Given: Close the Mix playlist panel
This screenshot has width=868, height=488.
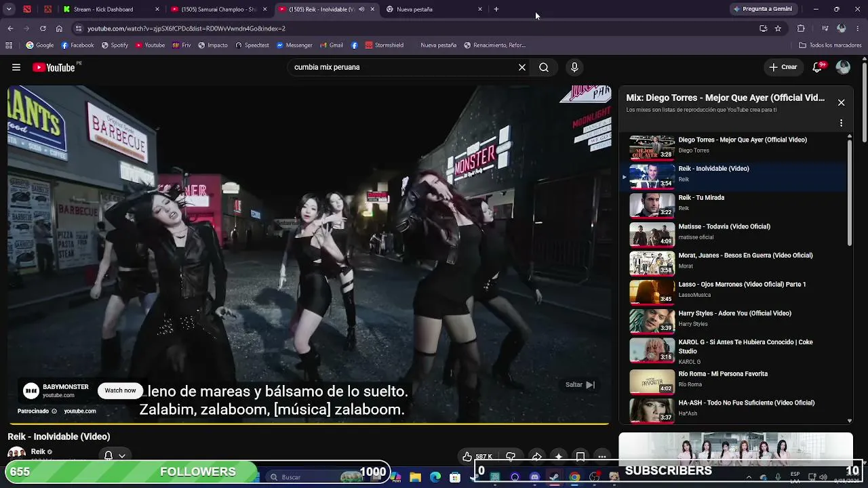Looking at the screenshot, I should (841, 102).
